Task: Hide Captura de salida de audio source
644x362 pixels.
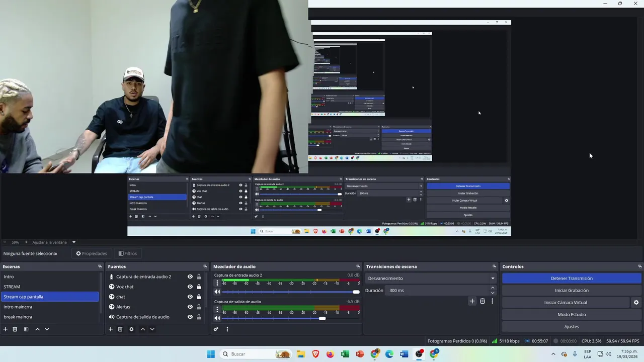Action: click(190, 317)
